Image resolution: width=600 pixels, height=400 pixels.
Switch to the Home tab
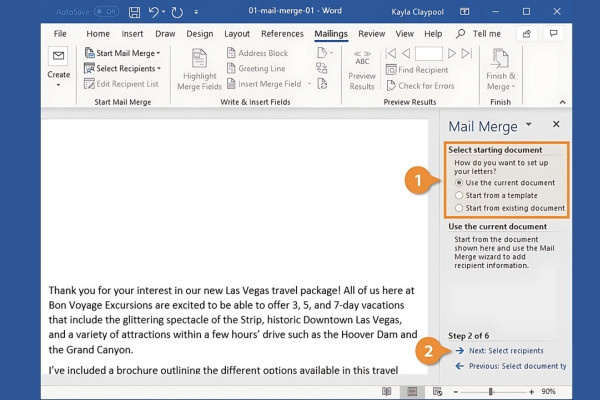98,34
